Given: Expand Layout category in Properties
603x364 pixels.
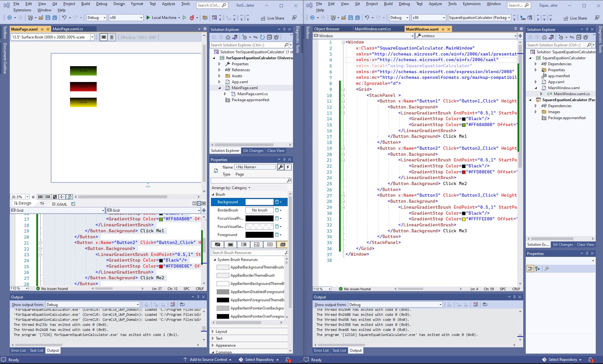Looking at the screenshot, I should pyautogui.click(x=213, y=332).
